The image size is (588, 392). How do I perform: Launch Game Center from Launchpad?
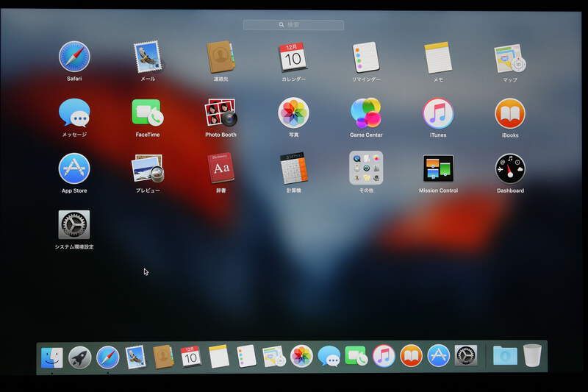point(365,113)
